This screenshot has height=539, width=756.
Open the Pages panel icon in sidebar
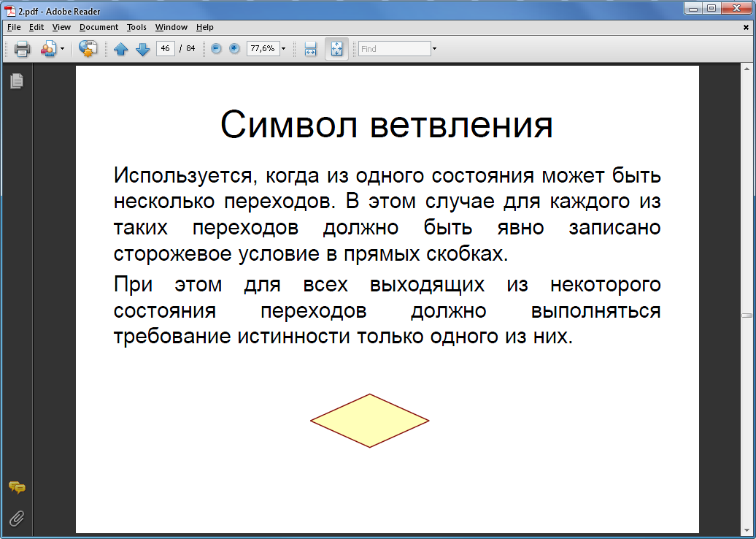coord(17,80)
